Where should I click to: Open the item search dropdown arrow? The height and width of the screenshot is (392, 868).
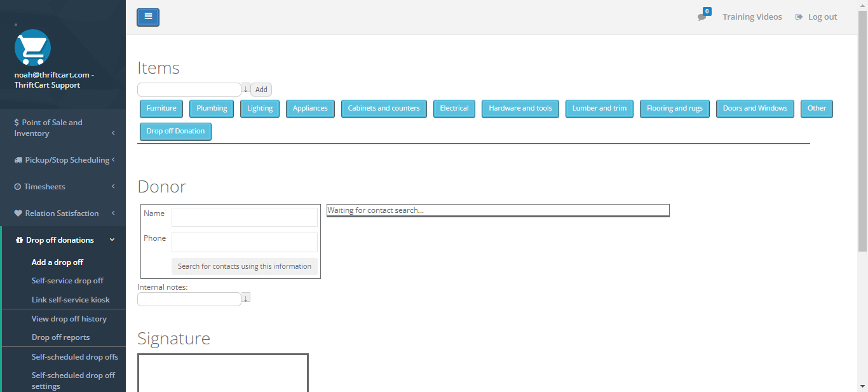pyautogui.click(x=245, y=89)
